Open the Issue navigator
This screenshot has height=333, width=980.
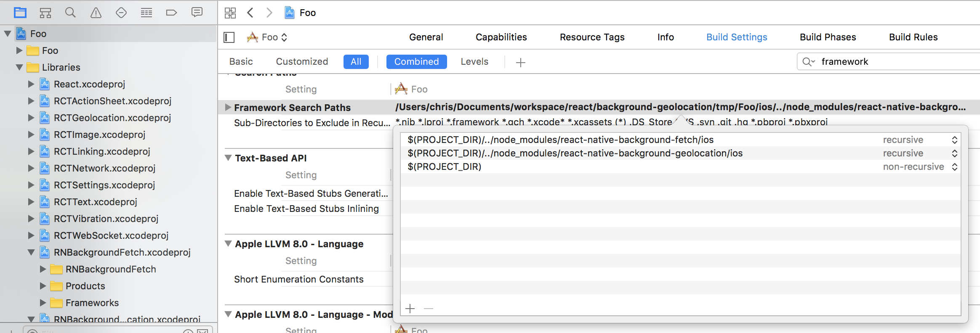point(96,13)
